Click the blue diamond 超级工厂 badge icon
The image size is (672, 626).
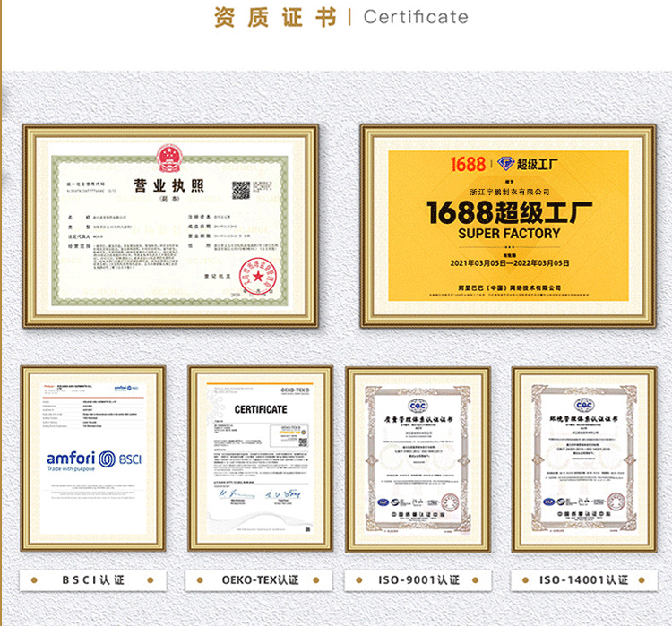[x=505, y=163]
